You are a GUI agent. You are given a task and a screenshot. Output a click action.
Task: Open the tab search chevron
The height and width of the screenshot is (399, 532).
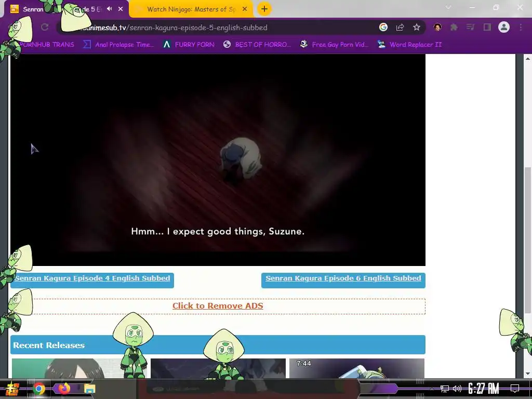[448, 7]
